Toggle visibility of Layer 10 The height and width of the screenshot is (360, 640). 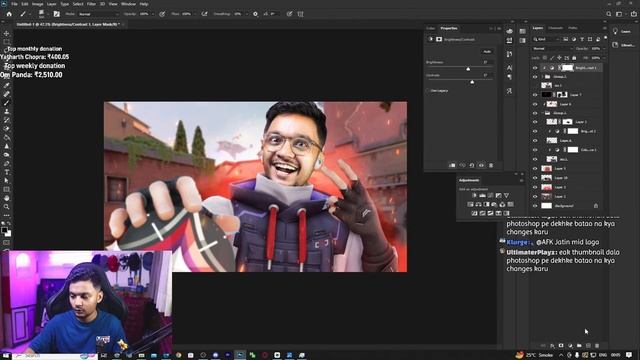tap(535, 178)
